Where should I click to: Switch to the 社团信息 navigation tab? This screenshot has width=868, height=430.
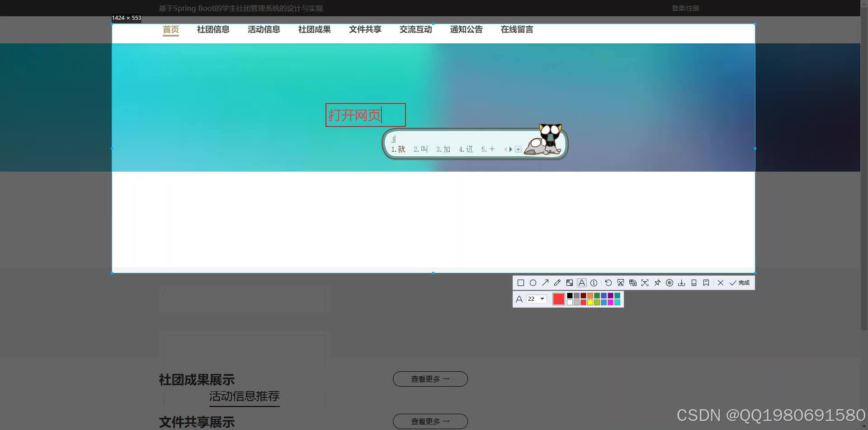[x=213, y=29]
